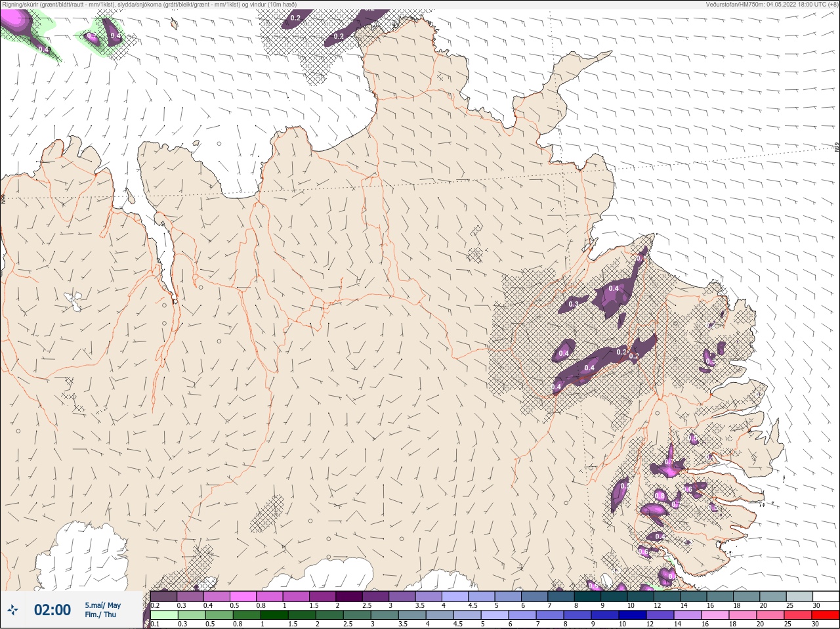The image size is (840, 629).
Task: Click the 0.1 value label on the lower legend
Action: [155, 624]
